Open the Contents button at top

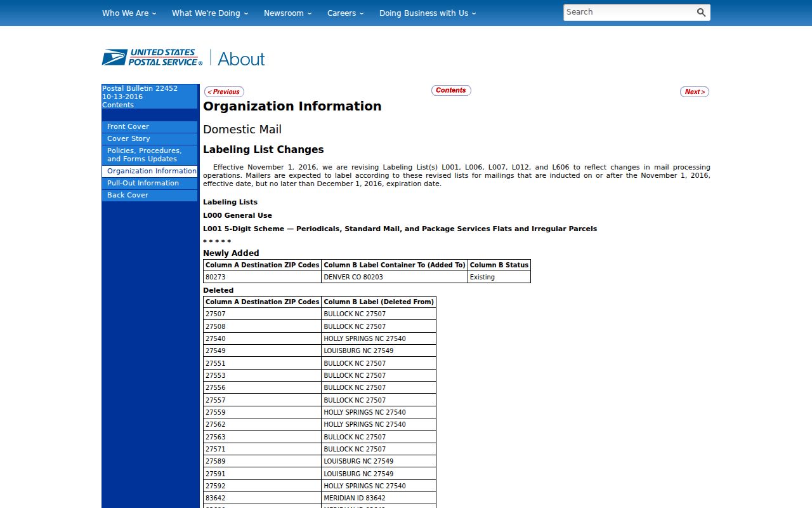tap(451, 90)
